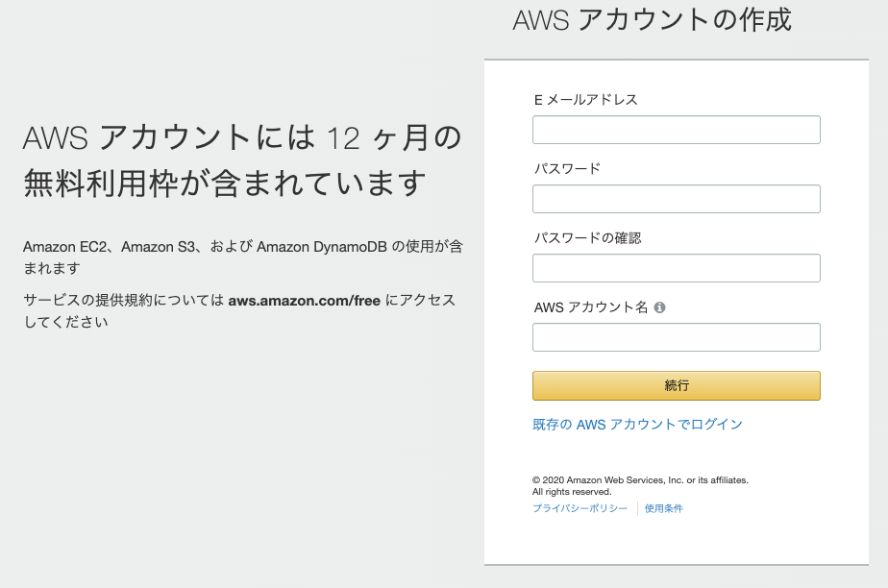Activate the パスワードの確認 text field
The width and height of the screenshot is (888, 588).
click(x=677, y=268)
